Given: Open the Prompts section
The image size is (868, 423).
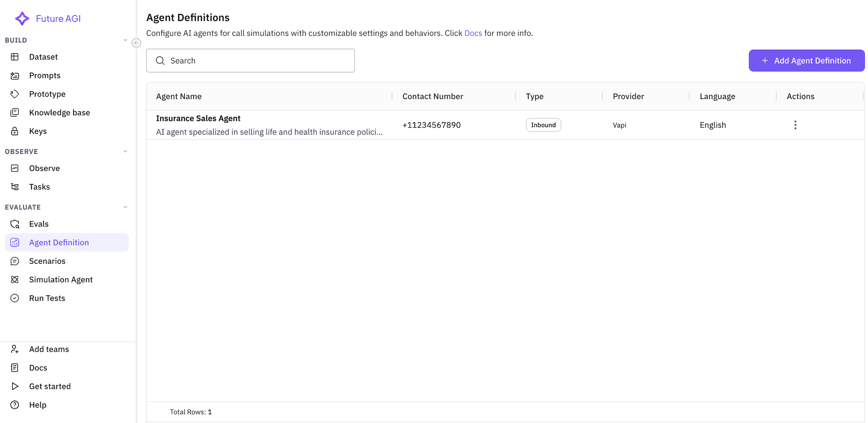Looking at the screenshot, I should (x=45, y=75).
